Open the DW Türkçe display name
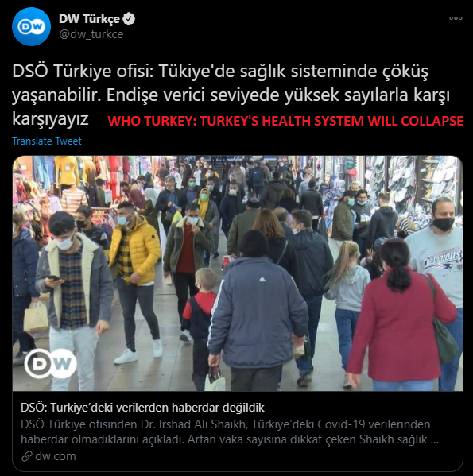 tap(89, 19)
